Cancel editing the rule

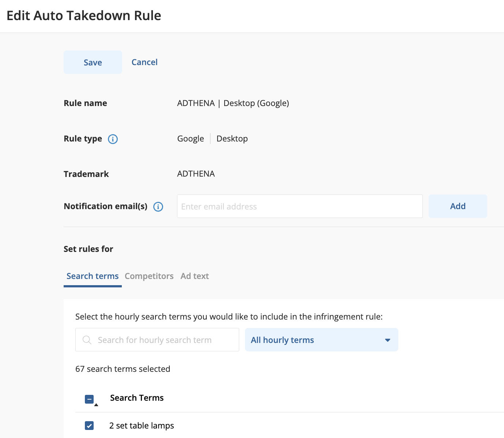click(144, 62)
